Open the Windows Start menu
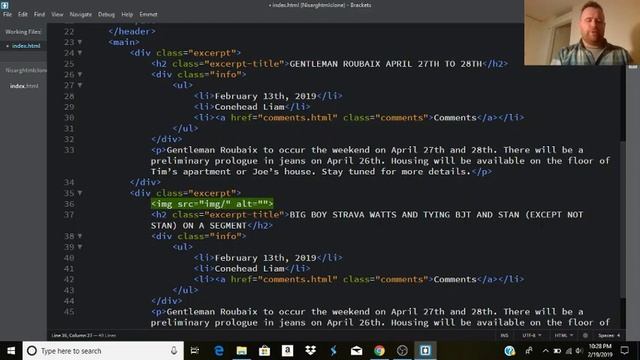The height and width of the screenshot is (360, 640). pyautogui.click(x=11, y=351)
